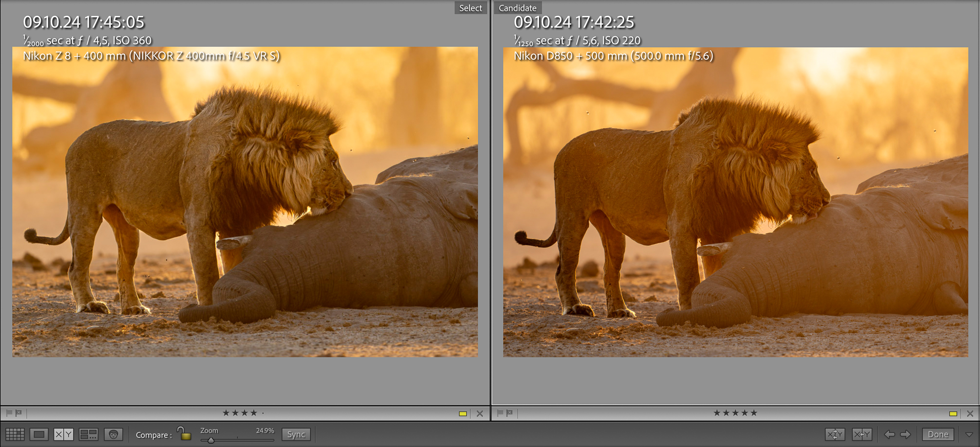
Task: Deselect the Select photo with X
Action: (x=480, y=414)
